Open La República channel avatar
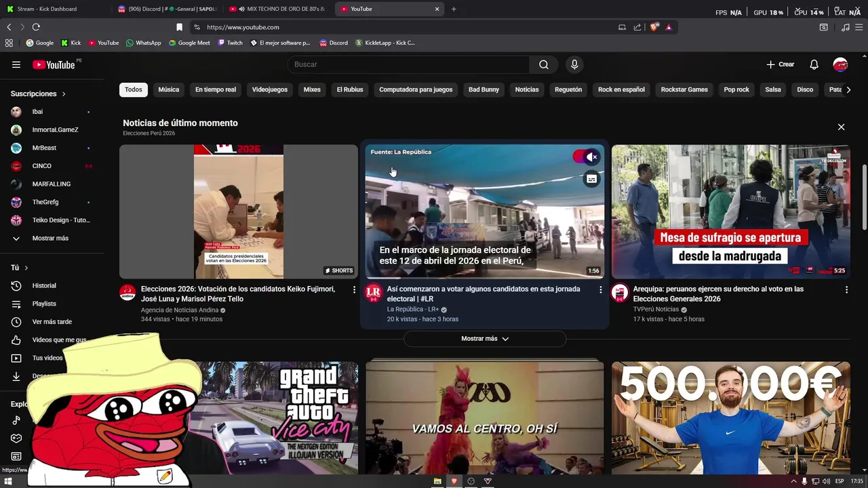 tap(374, 292)
